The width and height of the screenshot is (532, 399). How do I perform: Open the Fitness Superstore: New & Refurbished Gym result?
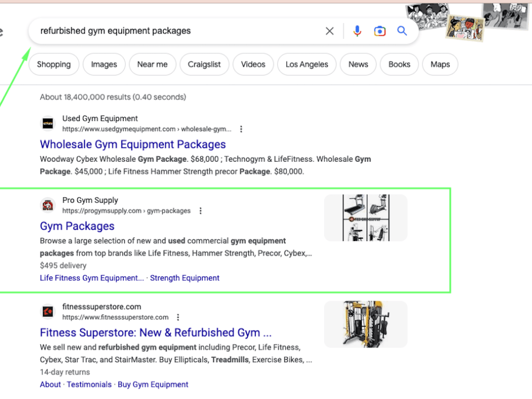[156, 333]
